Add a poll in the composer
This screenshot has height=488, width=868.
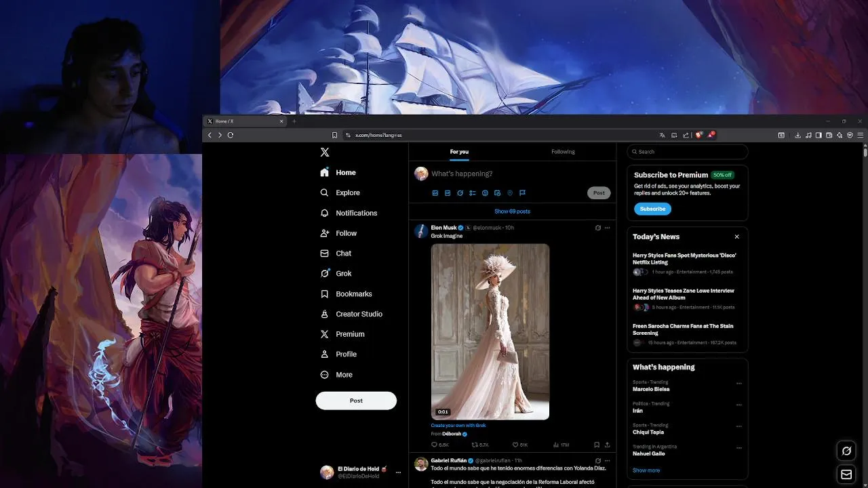[473, 193]
